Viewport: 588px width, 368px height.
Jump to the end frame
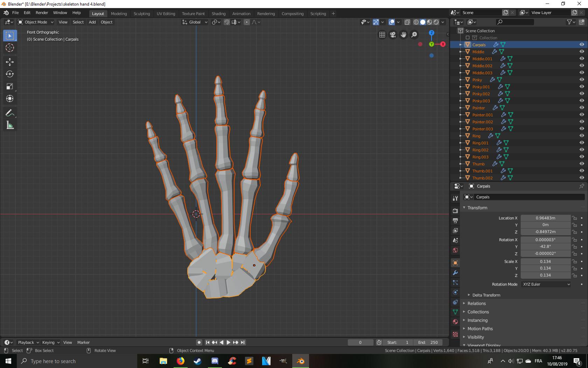[x=243, y=342]
